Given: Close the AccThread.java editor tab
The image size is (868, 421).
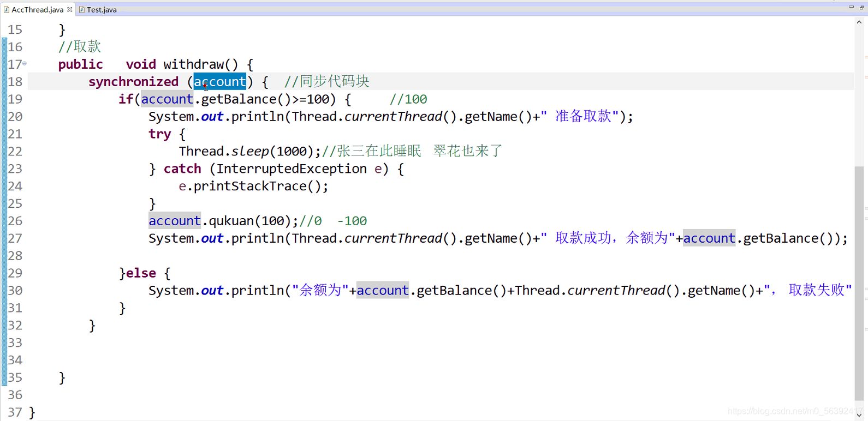Looking at the screenshot, I should tap(70, 9).
